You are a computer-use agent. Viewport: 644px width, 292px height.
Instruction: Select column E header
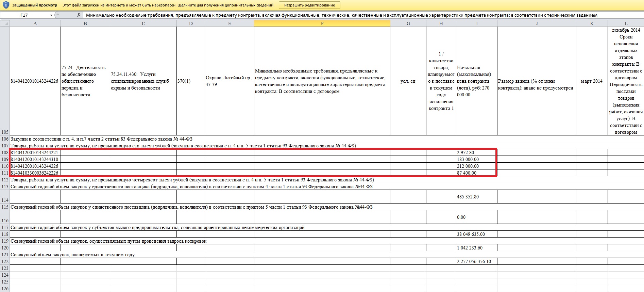(230, 23)
